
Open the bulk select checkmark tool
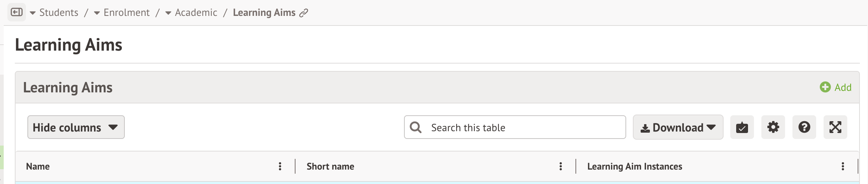[742, 127]
